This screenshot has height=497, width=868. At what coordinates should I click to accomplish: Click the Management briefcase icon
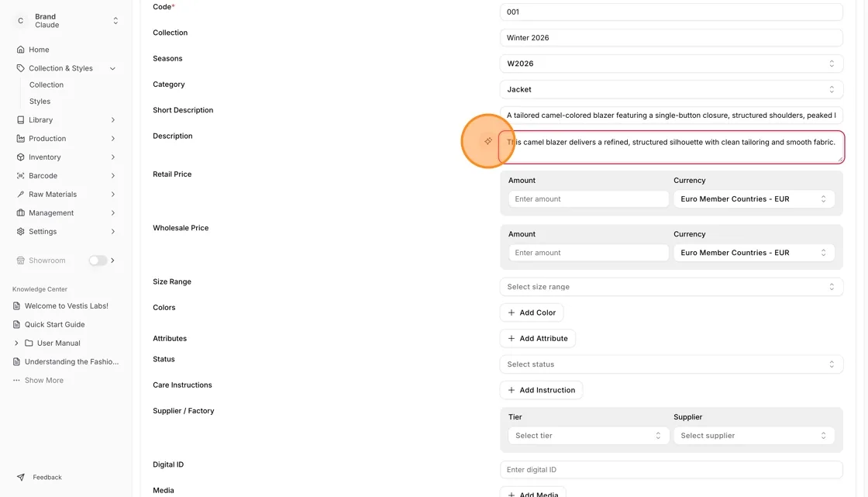pos(20,212)
